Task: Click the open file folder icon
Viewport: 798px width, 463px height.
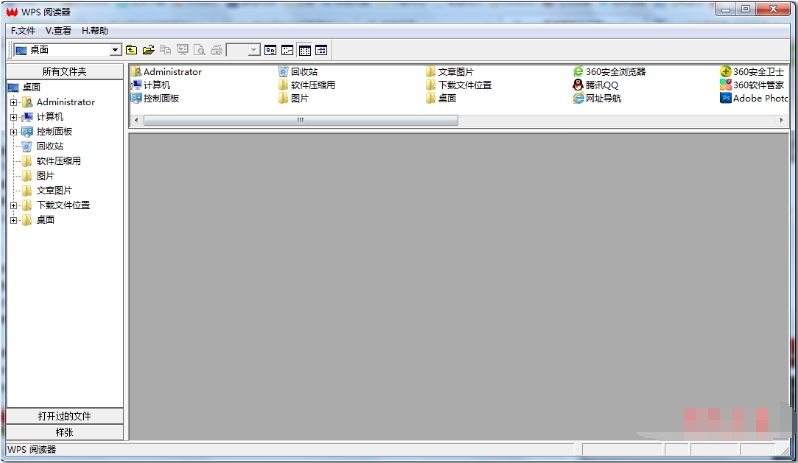Action: [148, 49]
